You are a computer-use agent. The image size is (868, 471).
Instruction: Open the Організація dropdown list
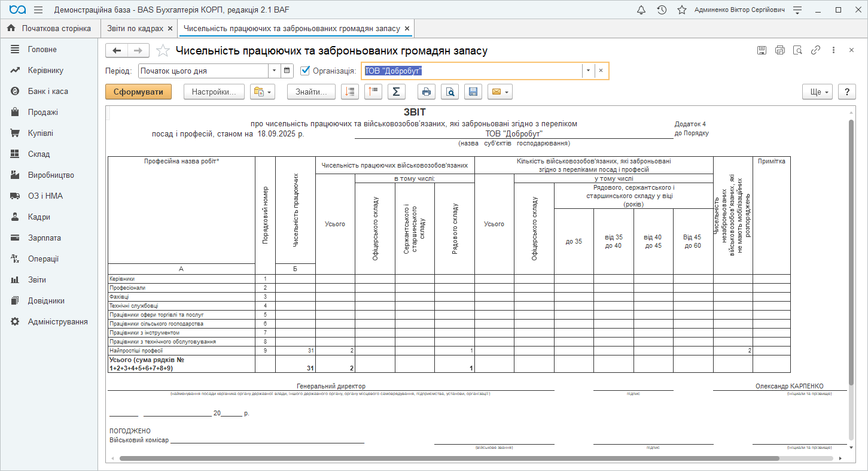pos(588,71)
